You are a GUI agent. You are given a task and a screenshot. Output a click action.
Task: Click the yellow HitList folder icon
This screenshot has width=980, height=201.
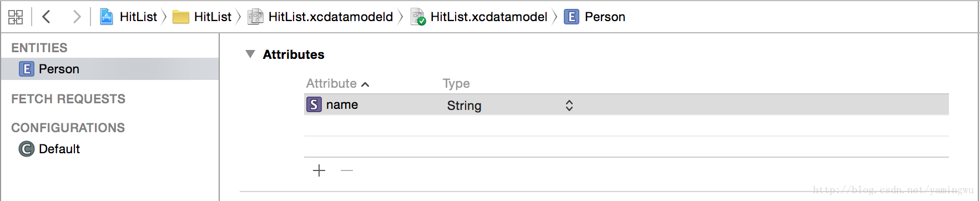coord(181,17)
